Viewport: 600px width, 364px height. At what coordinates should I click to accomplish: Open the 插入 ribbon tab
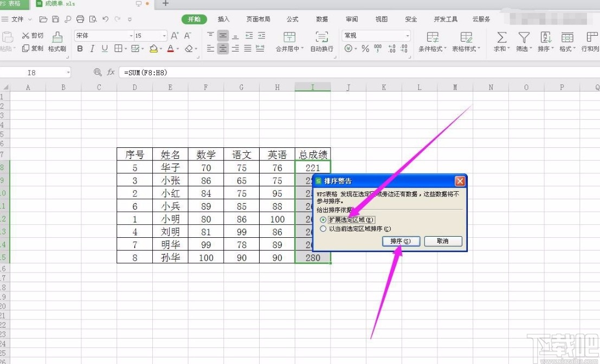224,18
